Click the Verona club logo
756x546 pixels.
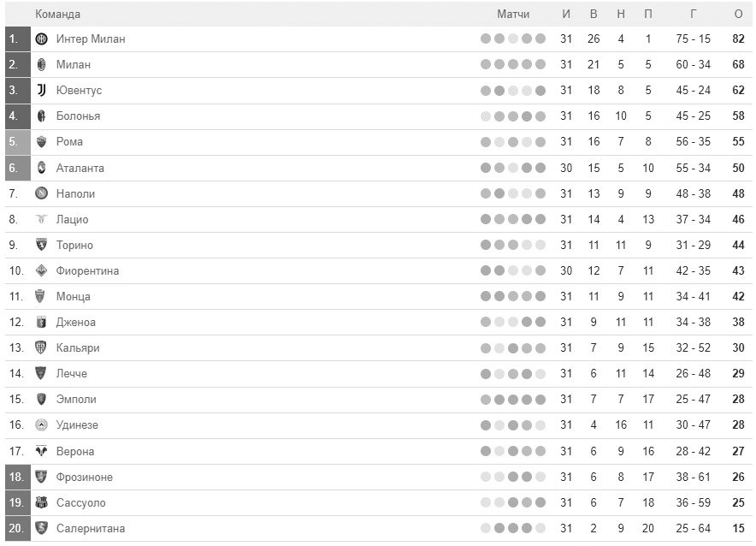[41, 451]
